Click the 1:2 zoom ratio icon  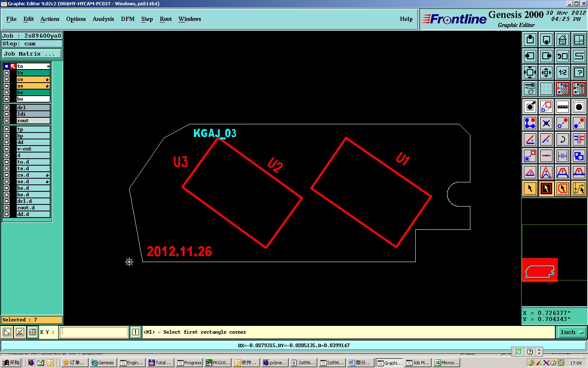click(x=563, y=72)
